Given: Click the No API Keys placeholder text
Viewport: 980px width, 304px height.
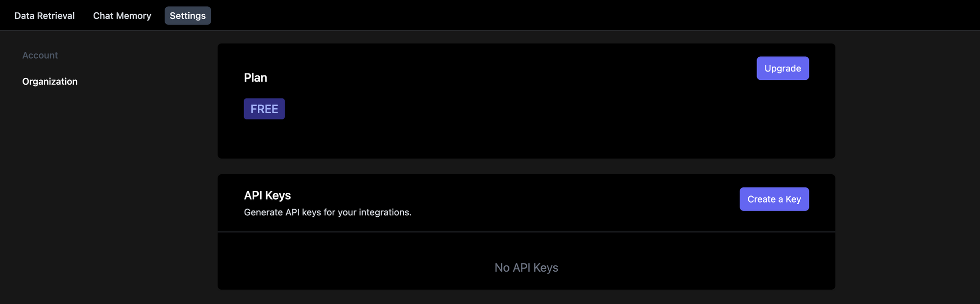Looking at the screenshot, I should click(x=526, y=267).
